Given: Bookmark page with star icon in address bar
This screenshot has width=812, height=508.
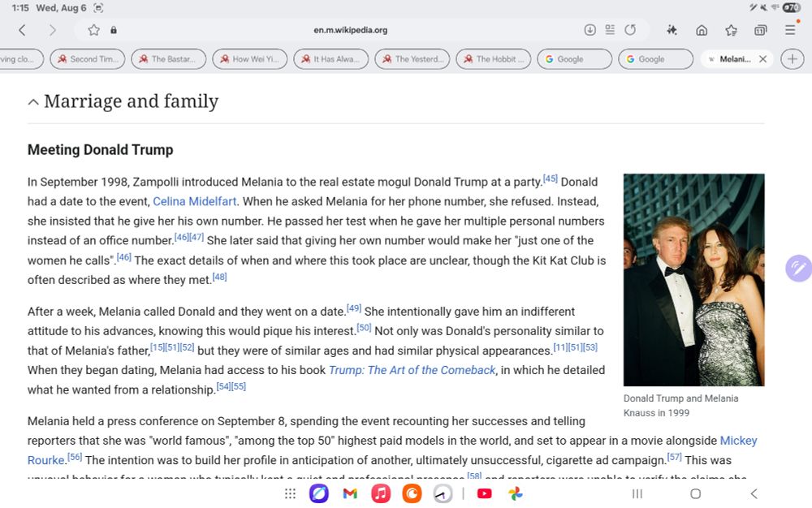Looking at the screenshot, I should coord(93,30).
